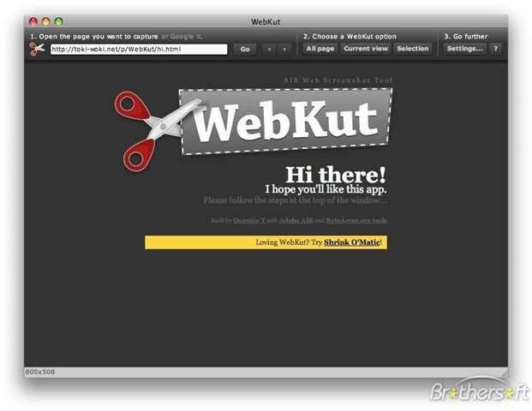Click the green zoom window button
Screen dimensions: 532x411
[x=59, y=21]
